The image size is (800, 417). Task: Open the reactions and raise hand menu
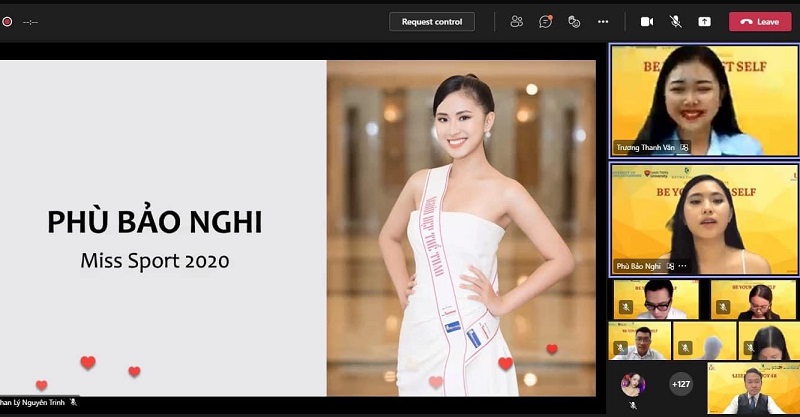(574, 21)
